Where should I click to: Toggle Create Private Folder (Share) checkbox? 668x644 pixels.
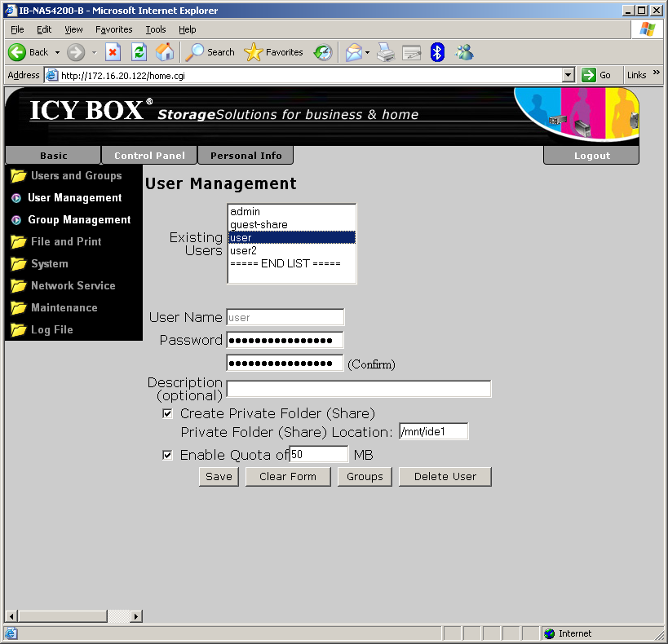(167, 413)
